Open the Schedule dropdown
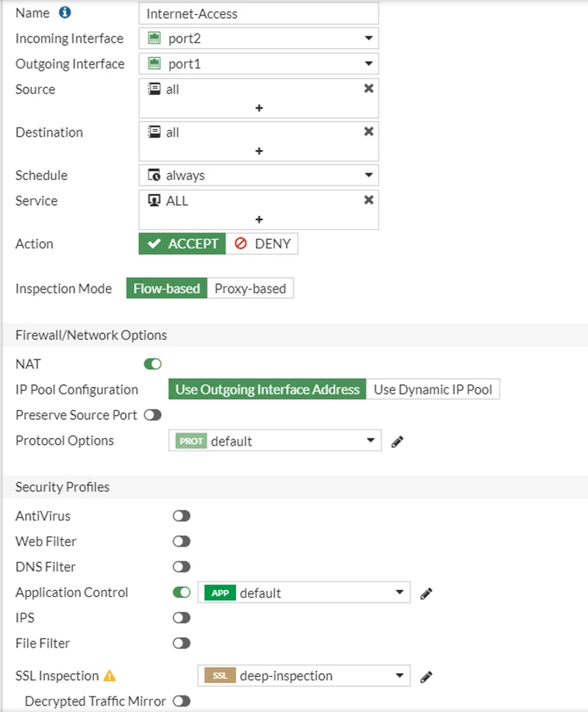 coord(259,175)
